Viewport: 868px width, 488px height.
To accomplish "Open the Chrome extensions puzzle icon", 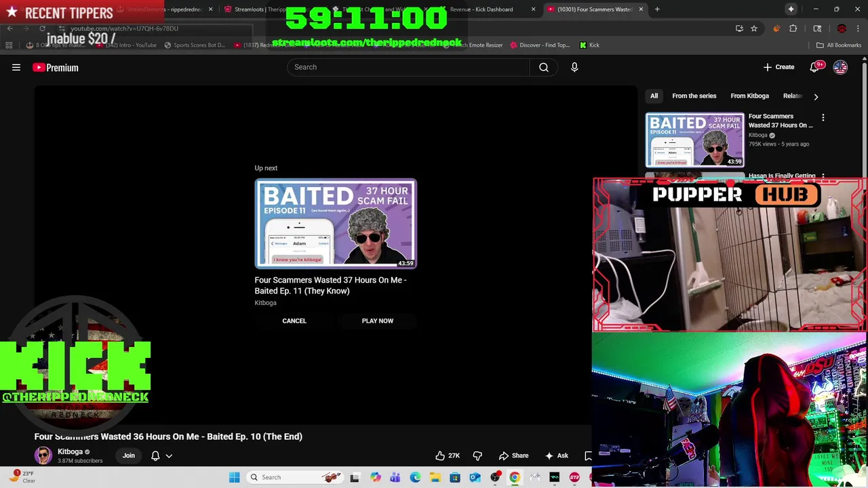I will pyautogui.click(x=793, y=28).
